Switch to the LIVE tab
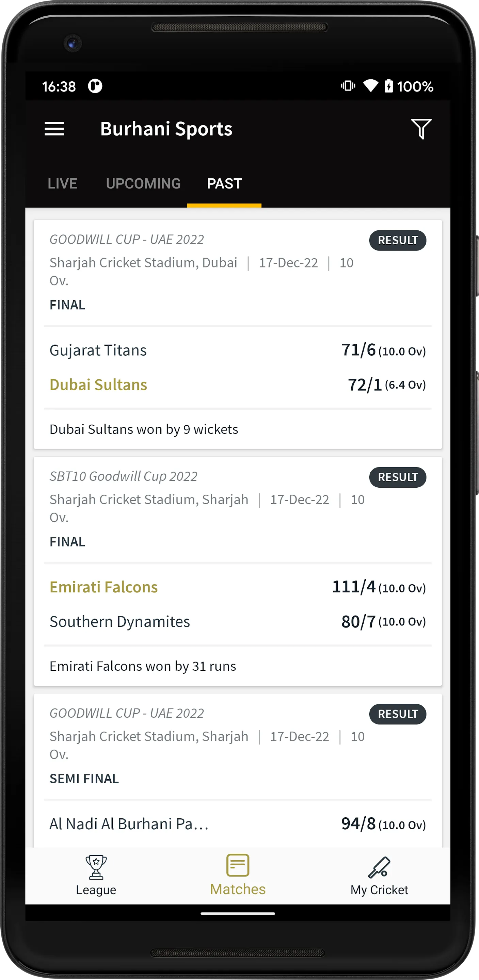Viewport: 479px width, 980px height. (x=62, y=184)
